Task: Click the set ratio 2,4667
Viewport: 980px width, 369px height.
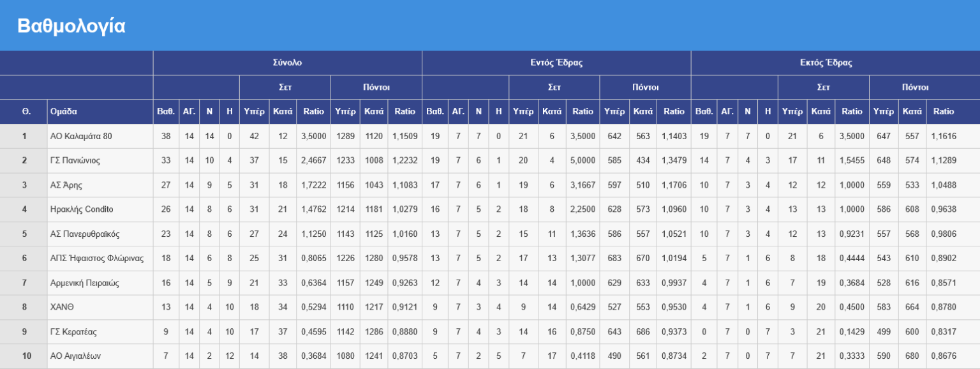Action: coord(313,160)
